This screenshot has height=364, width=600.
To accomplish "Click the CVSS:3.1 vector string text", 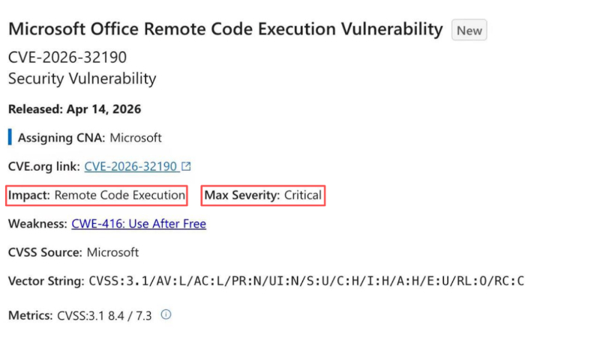I will coord(306,282).
